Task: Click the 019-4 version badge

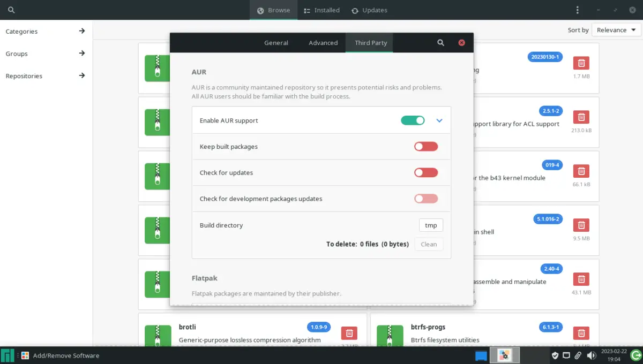Action: 552,165
